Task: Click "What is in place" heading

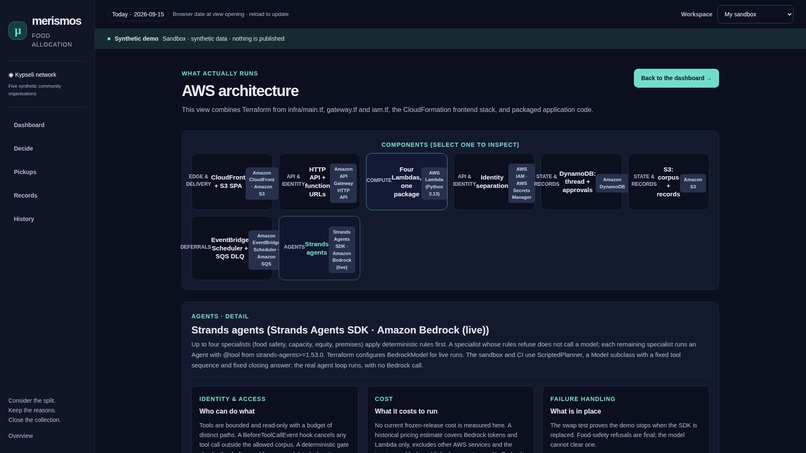Action: click(x=575, y=411)
